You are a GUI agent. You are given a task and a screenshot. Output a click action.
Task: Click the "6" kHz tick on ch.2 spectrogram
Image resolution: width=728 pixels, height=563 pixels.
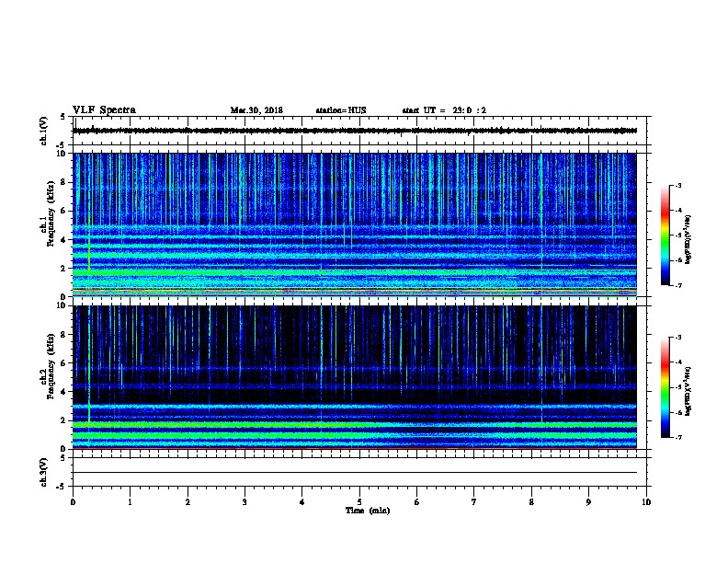pyautogui.click(x=64, y=362)
